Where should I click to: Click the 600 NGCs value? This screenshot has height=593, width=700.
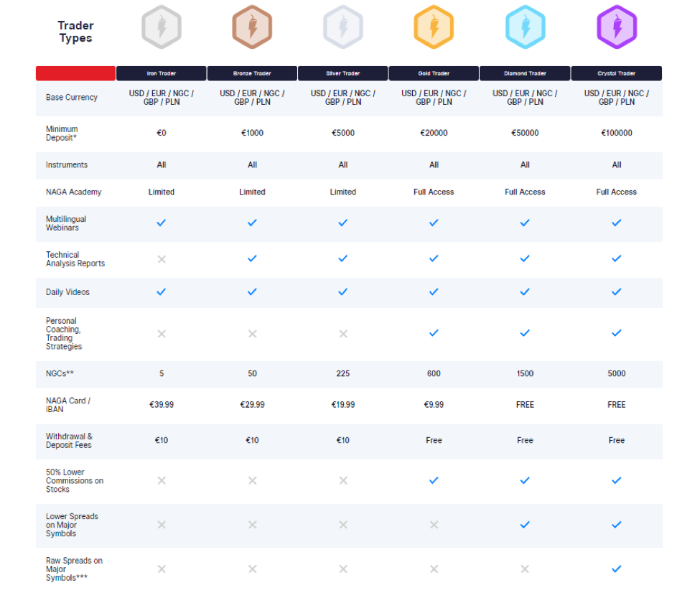434,374
